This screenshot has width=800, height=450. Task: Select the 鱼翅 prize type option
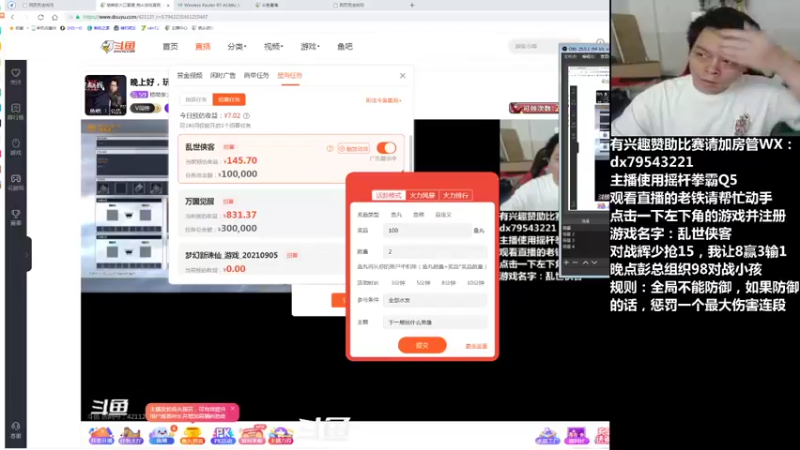(419, 215)
